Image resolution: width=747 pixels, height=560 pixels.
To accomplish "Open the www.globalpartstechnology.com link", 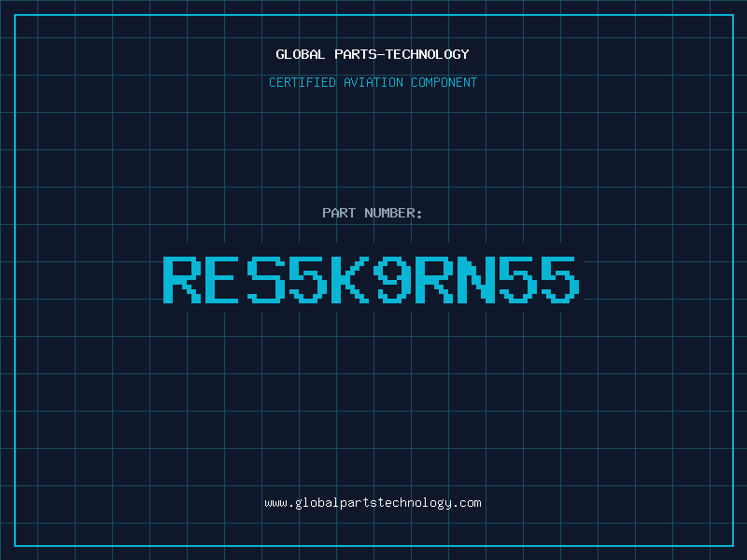I will tap(373, 503).
